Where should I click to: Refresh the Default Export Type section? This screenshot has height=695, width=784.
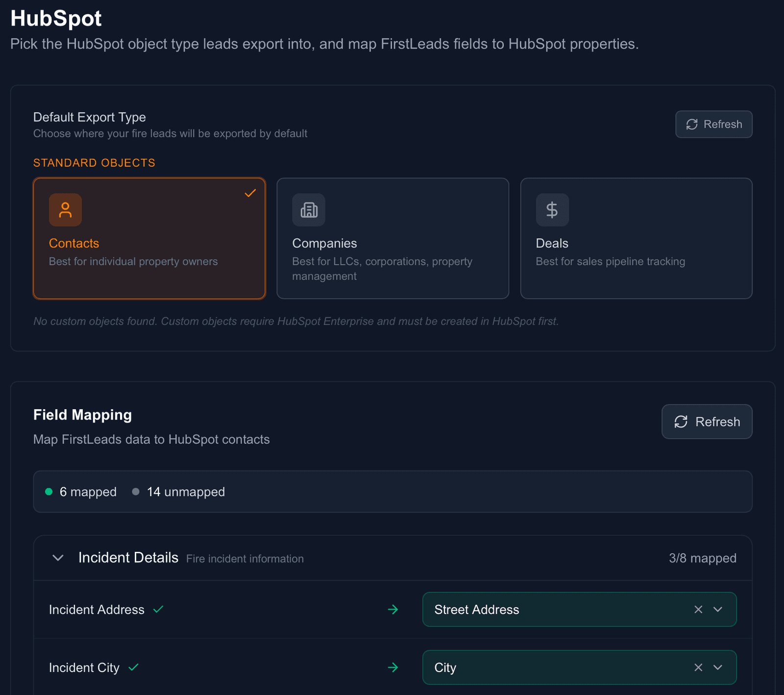714,124
